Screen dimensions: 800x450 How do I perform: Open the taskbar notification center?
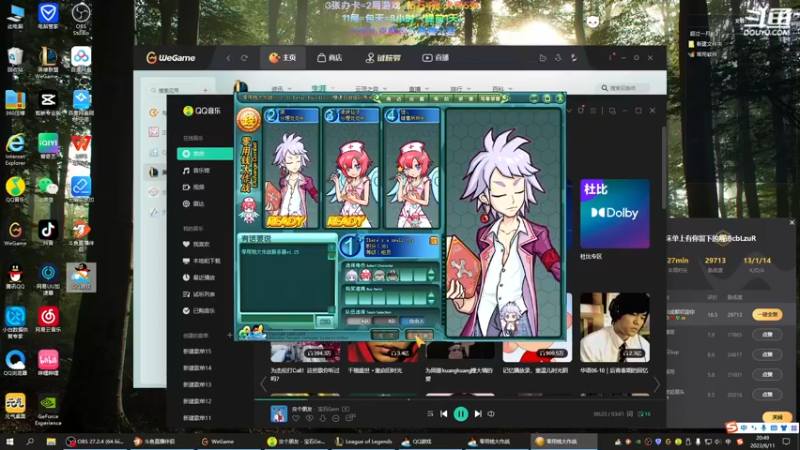(x=786, y=441)
